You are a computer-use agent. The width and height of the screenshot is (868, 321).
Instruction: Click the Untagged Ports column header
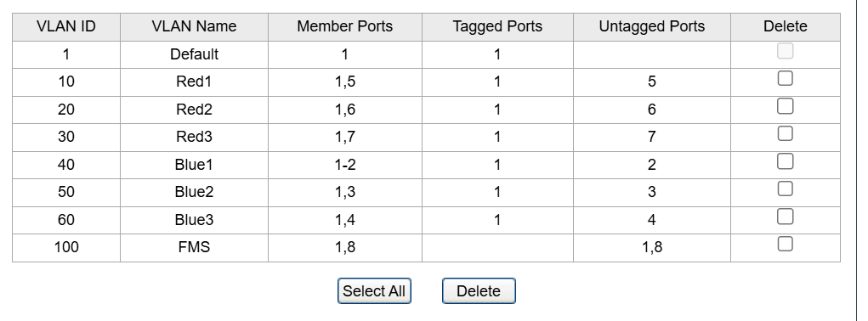point(651,26)
